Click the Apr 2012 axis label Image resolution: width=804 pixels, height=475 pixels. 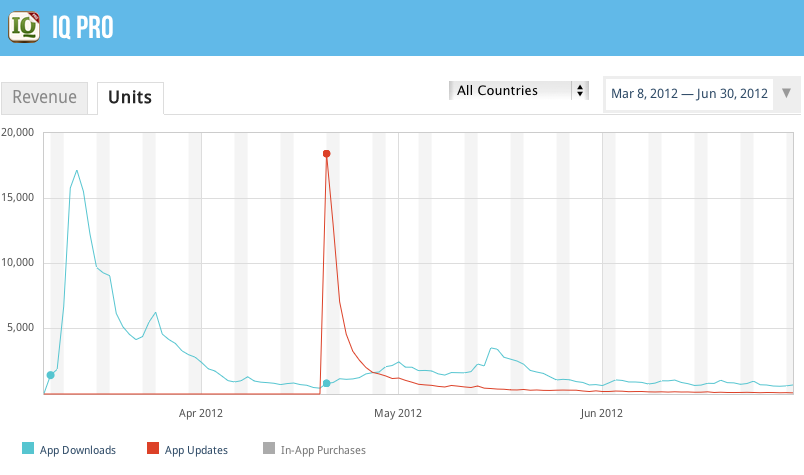[200, 412]
